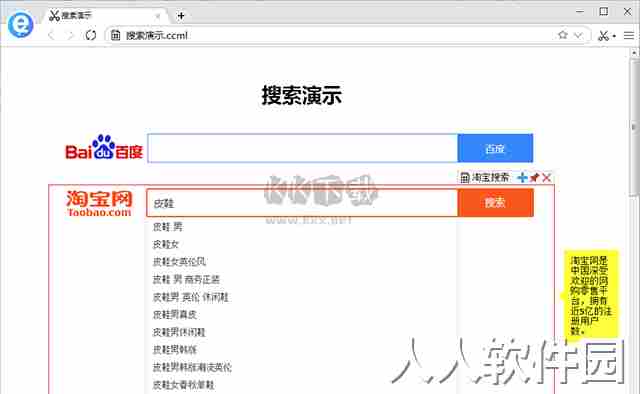Image resolution: width=640 pixels, height=394 pixels.
Task: Bookmark page with the star icon
Action: coord(563,35)
